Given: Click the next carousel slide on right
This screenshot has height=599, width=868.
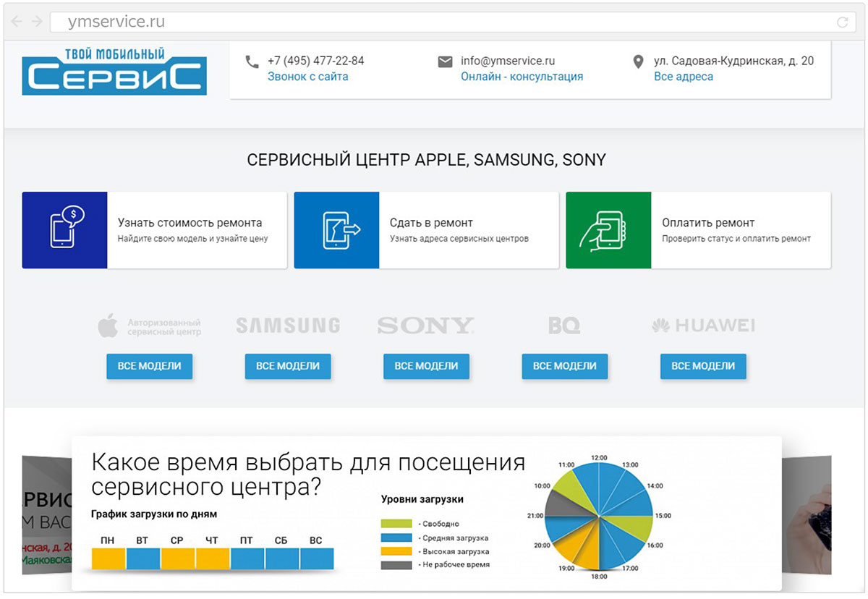Looking at the screenshot, I should pyautogui.click(x=807, y=515).
